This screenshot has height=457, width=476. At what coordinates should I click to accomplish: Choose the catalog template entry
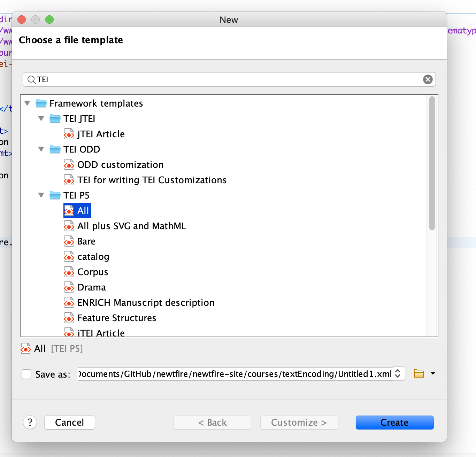[93, 256]
